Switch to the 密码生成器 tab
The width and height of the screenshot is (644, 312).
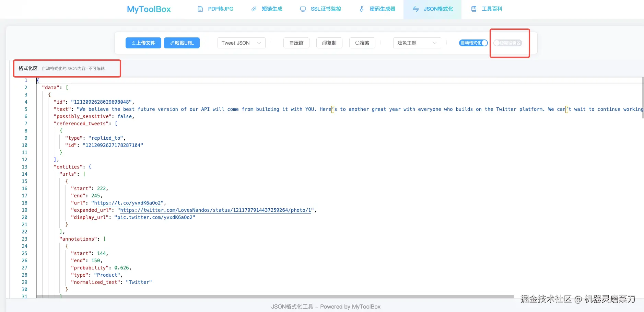(377, 9)
